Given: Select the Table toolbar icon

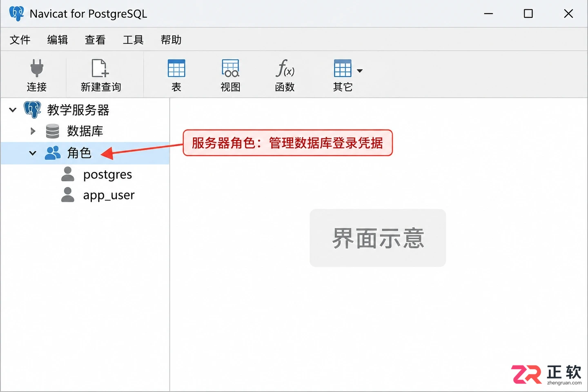Looking at the screenshot, I should pyautogui.click(x=176, y=68).
